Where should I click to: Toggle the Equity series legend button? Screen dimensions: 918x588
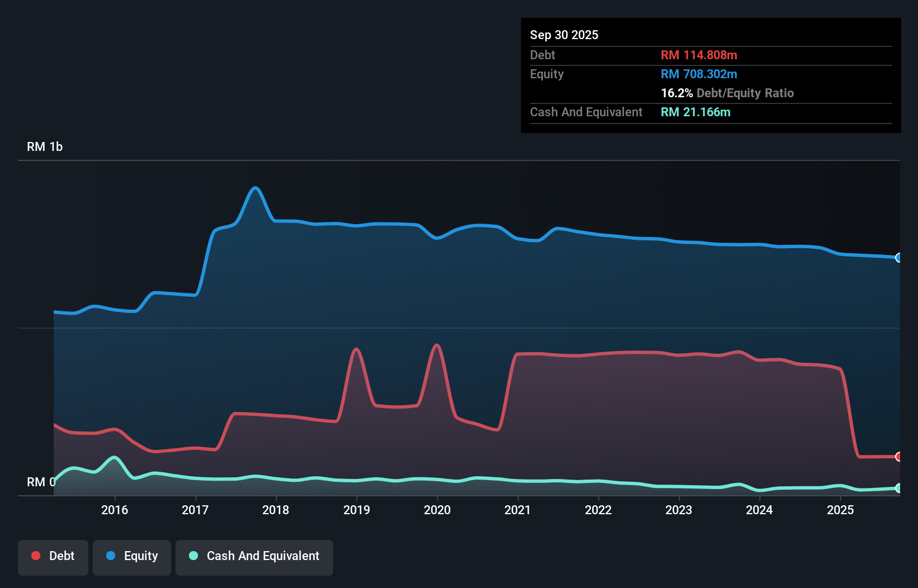(132, 557)
